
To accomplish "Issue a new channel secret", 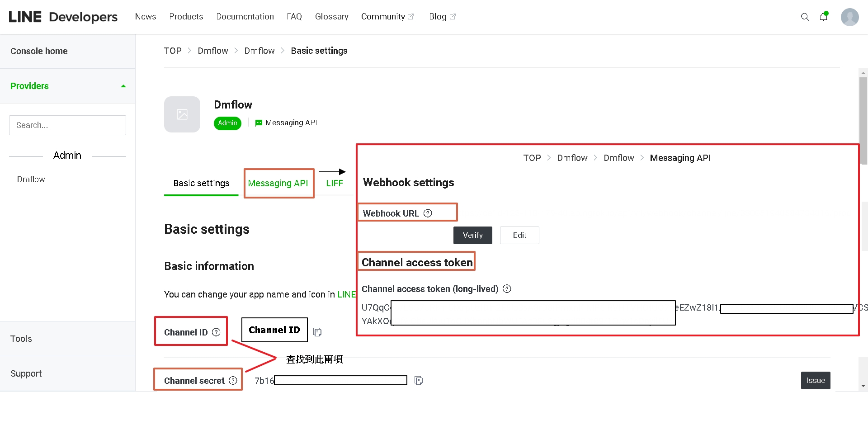I will click(815, 380).
